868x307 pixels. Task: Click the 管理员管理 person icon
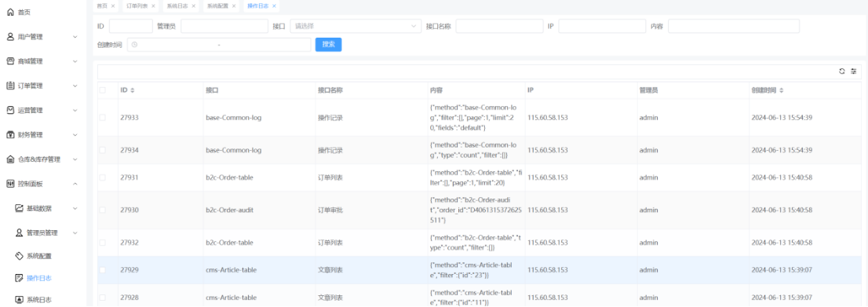tap(19, 232)
